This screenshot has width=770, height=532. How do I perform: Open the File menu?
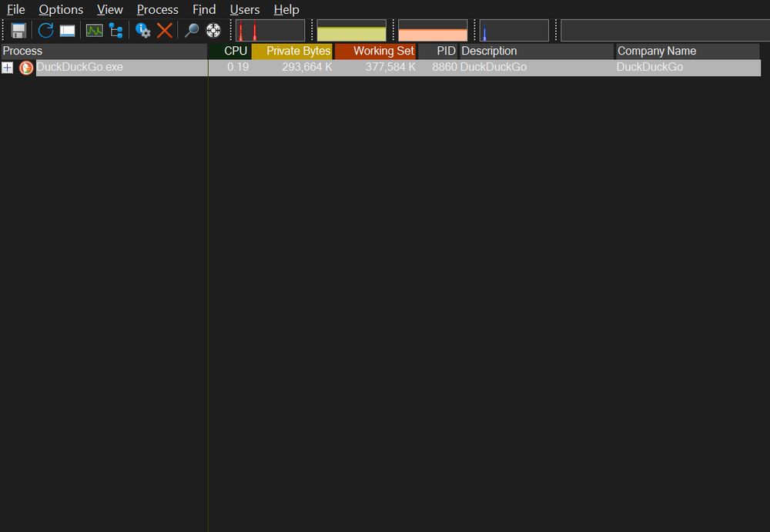15,9
